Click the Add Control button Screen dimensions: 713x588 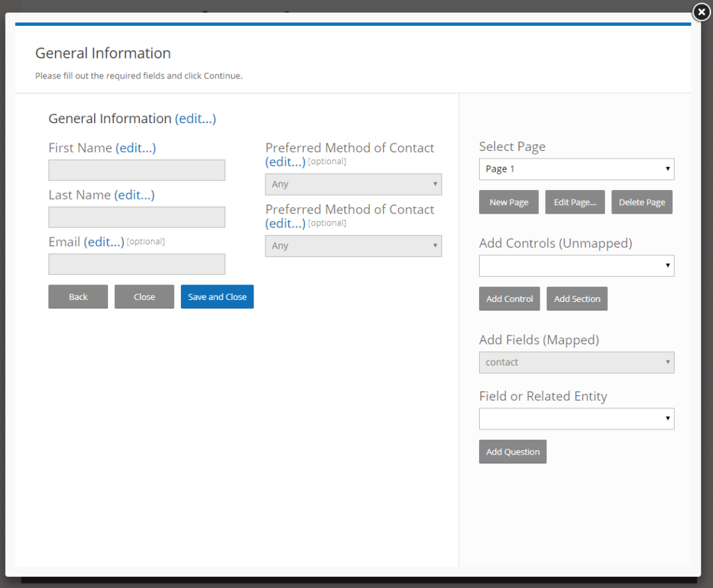pos(509,299)
